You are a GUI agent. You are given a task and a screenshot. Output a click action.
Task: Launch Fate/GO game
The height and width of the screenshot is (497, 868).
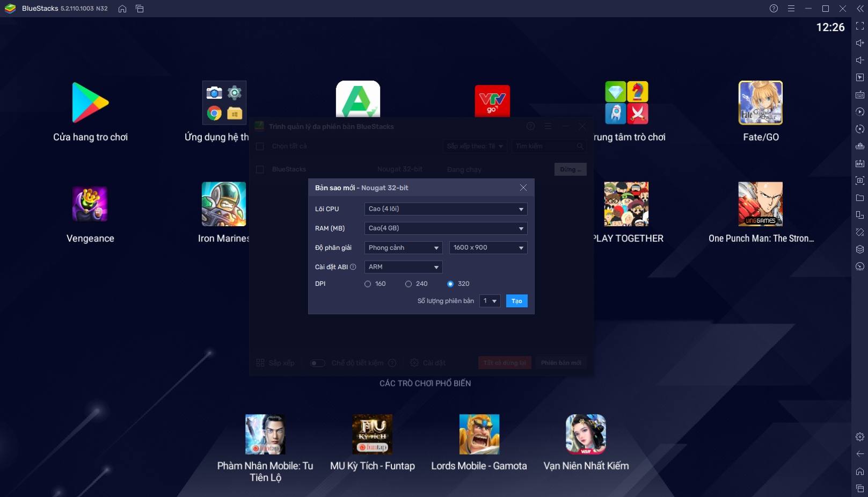(761, 103)
